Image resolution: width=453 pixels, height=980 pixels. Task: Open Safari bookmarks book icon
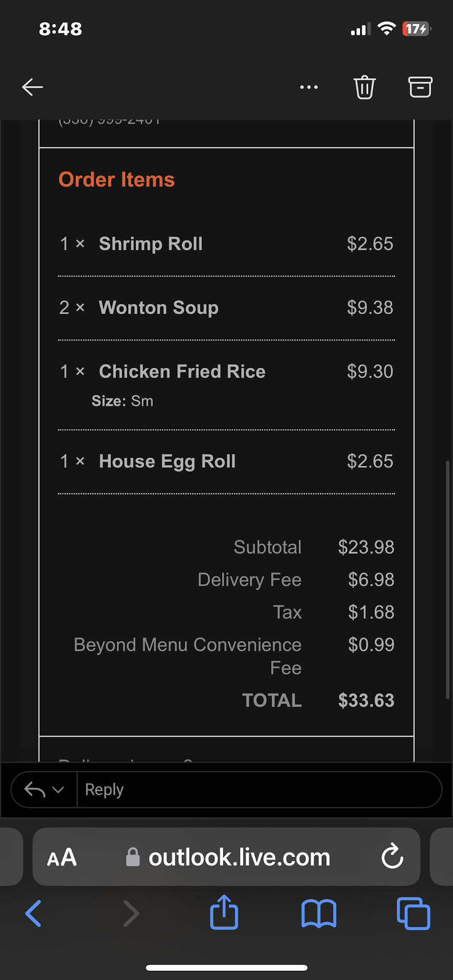pyautogui.click(x=319, y=913)
